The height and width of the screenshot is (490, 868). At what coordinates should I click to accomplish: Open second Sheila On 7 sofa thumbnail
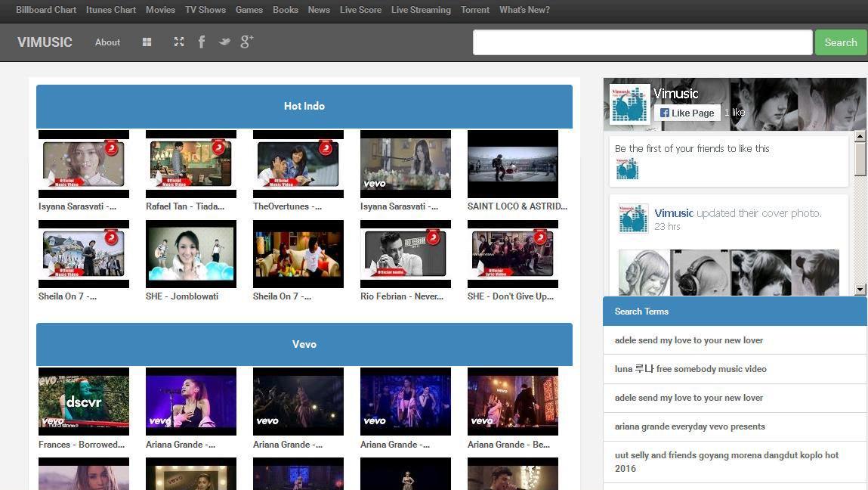coord(298,254)
